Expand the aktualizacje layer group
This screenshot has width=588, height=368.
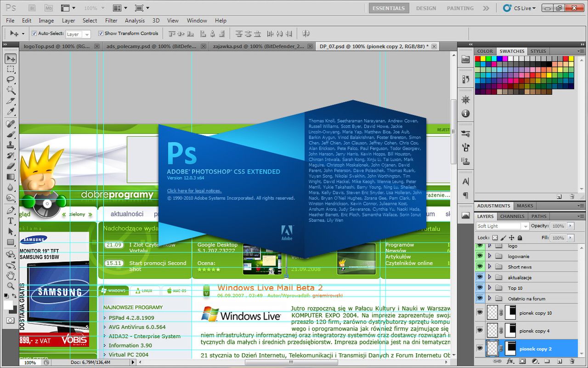point(489,277)
